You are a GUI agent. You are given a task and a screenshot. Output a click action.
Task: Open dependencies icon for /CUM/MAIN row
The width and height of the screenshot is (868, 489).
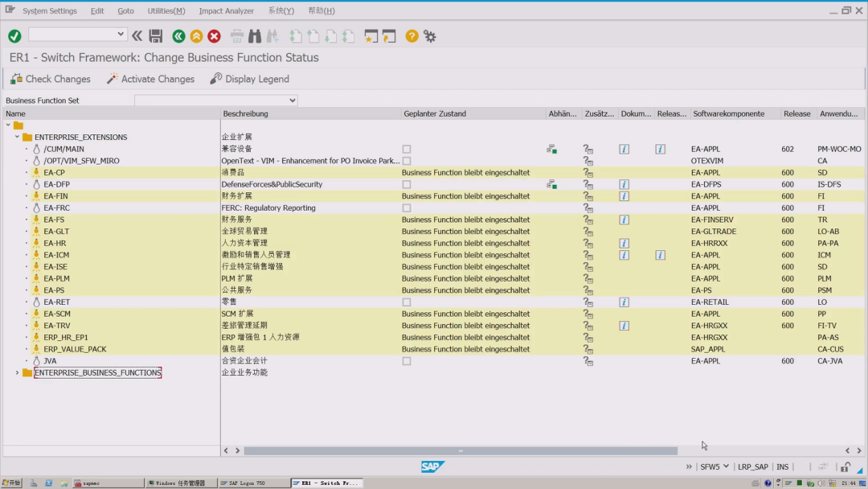click(x=551, y=149)
